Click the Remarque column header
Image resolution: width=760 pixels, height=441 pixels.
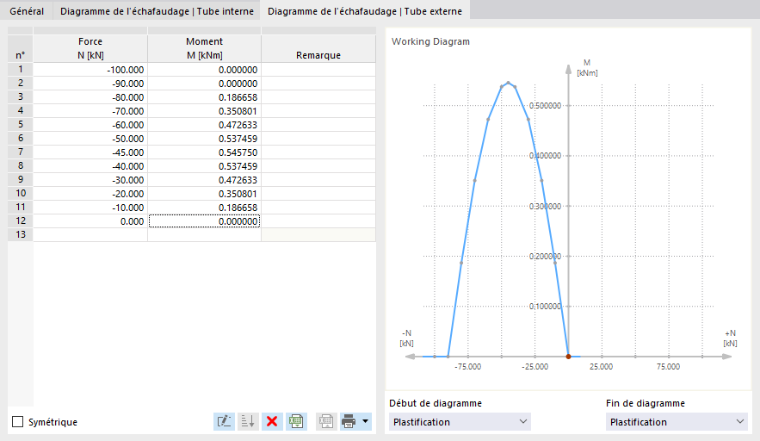(x=318, y=48)
